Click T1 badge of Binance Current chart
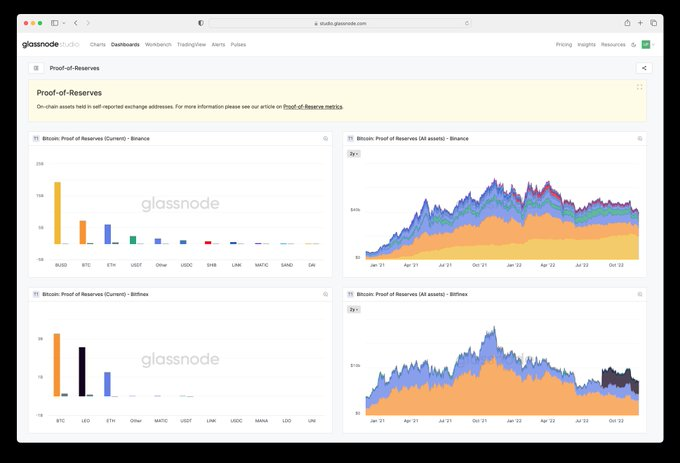The image size is (680, 463). pyautogui.click(x=36, y=138)
